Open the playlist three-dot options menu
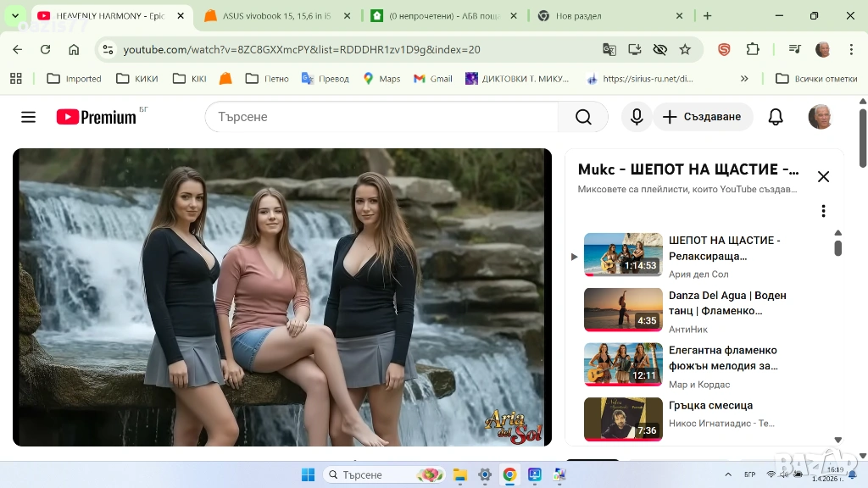Screen dimensions: 868x488 [822, 211]
